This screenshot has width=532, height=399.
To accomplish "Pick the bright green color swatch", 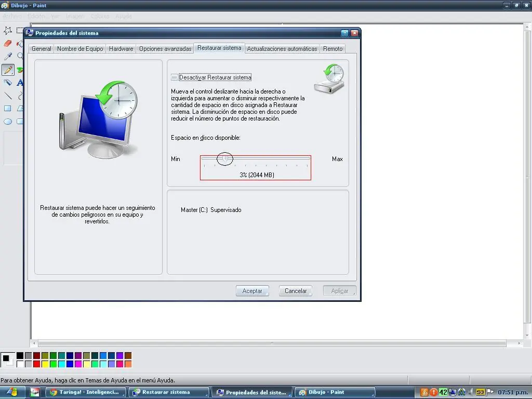I will pos(54,364).
